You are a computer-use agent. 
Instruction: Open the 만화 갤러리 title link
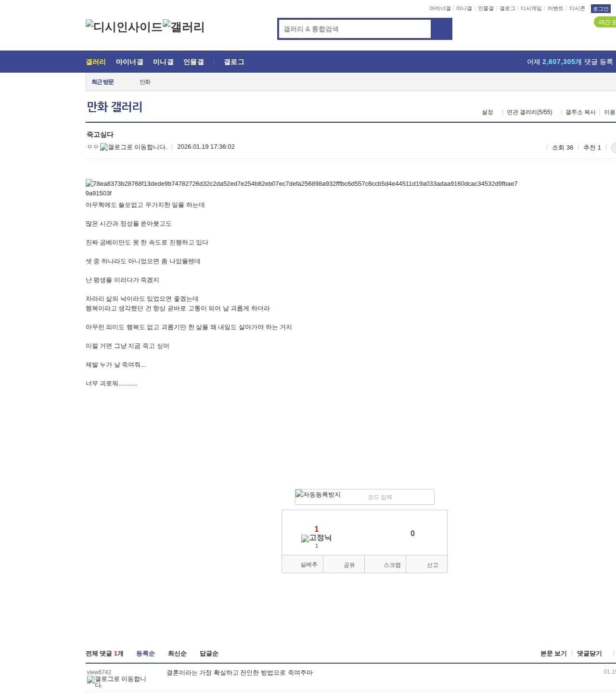[x=115, y=107]
